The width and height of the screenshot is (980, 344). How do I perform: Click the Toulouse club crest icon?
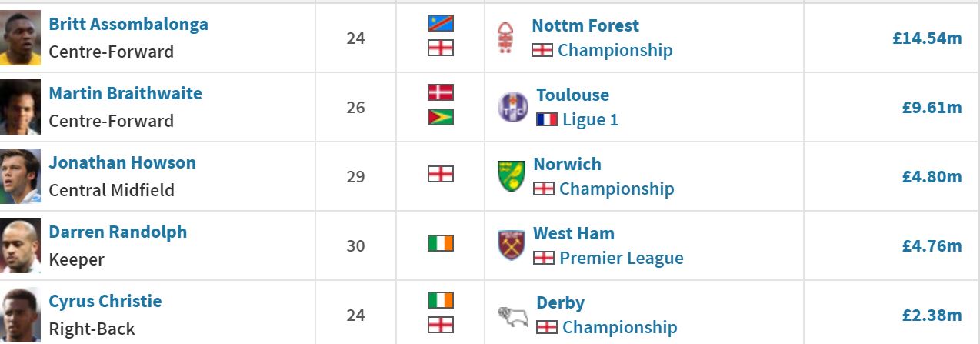pyautogui.click(x=512, y=107)
